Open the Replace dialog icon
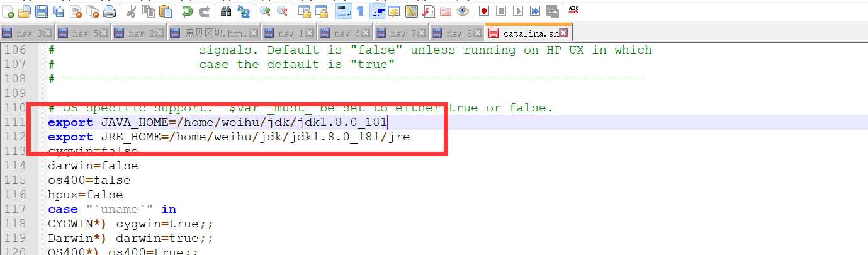This screenshot has width=868, height=255. coord(244,11)
